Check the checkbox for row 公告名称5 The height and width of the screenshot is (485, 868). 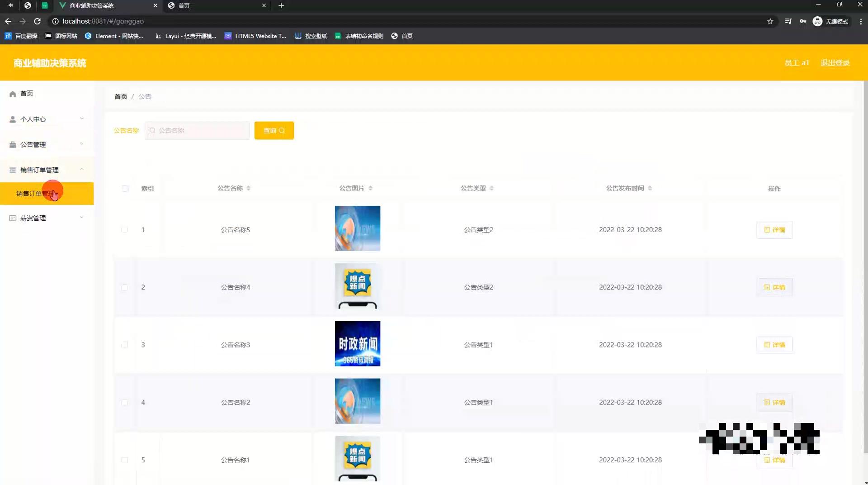(124, 230)
